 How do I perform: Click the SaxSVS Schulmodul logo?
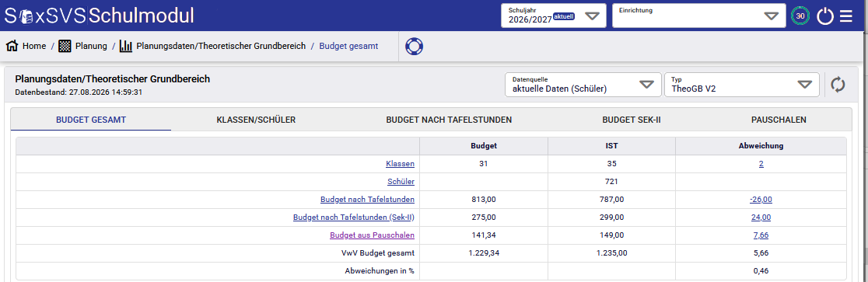(100, 16)
